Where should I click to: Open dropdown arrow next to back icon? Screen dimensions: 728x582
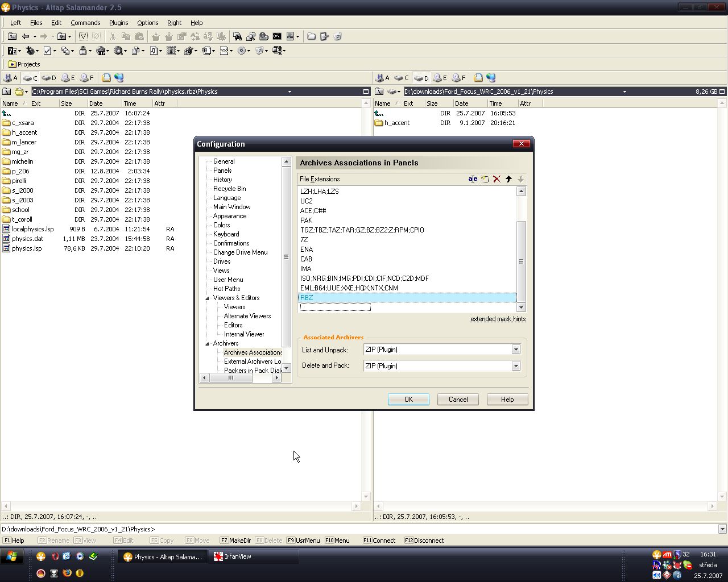point(35,36)
